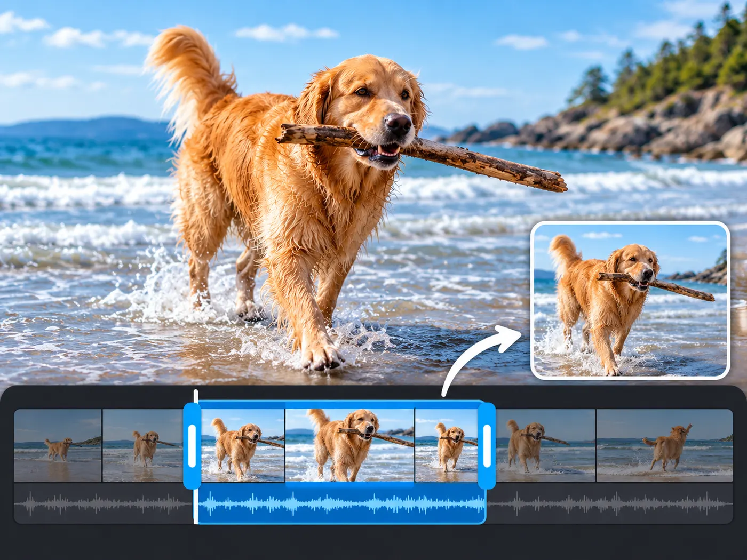Click the left trim handle of selected clip
Viewport: 747px width, 560px height.
pos(192,446)
